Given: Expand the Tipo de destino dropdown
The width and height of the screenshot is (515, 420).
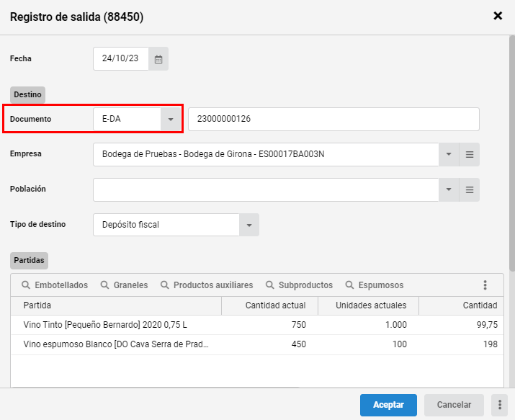Looking at the screenshot, I should 249,225.
